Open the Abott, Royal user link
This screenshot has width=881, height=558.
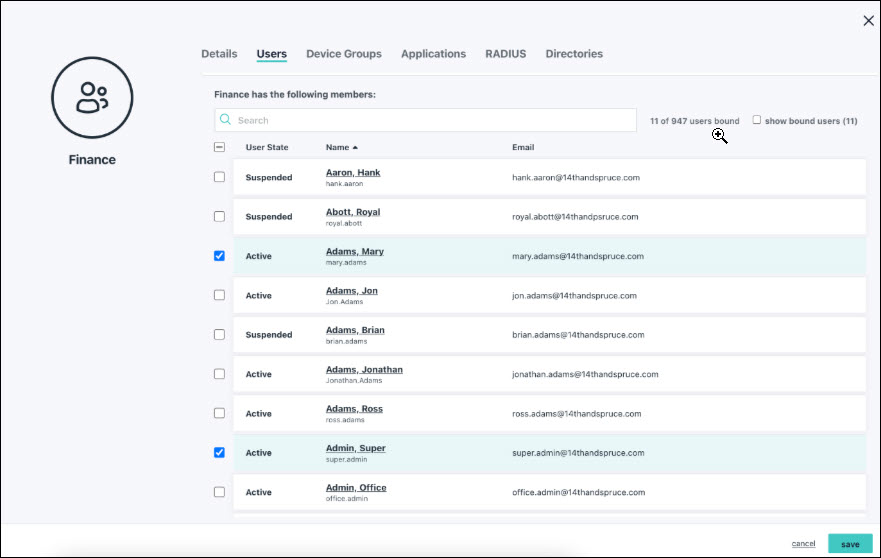[353, 212]
